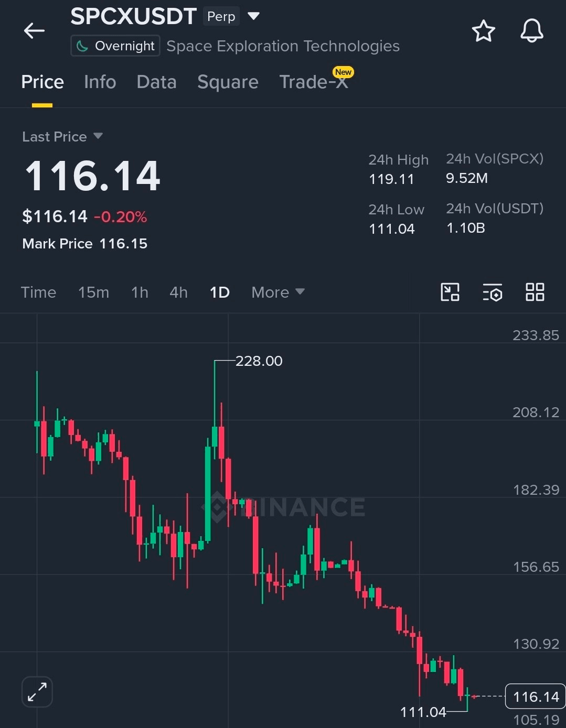Choose the Time line chart option
This screenshot has height=728, width=566.
pos(38,292)
